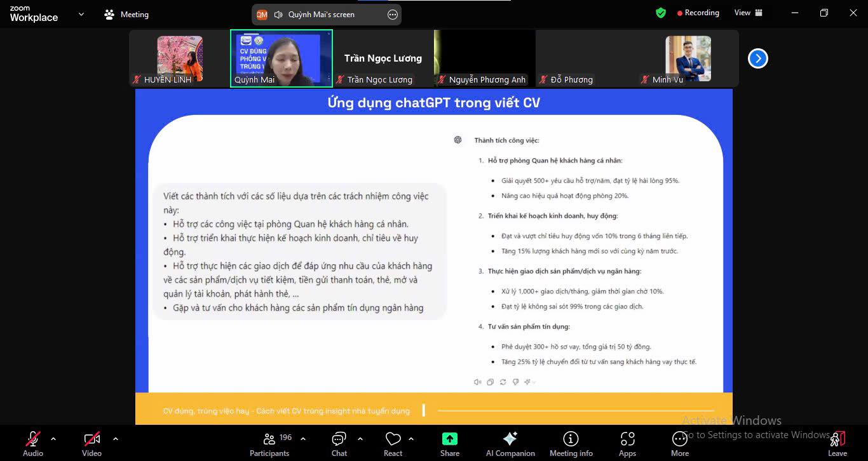
Task: Expand video settings arrow next to Video
Action: [x=115, y=439]
